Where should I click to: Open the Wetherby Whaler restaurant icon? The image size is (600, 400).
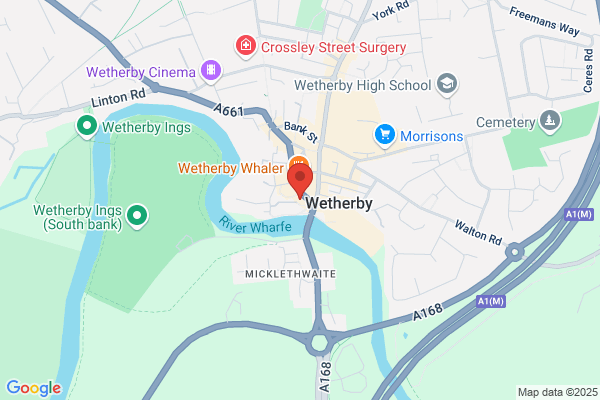click(299, 161)
